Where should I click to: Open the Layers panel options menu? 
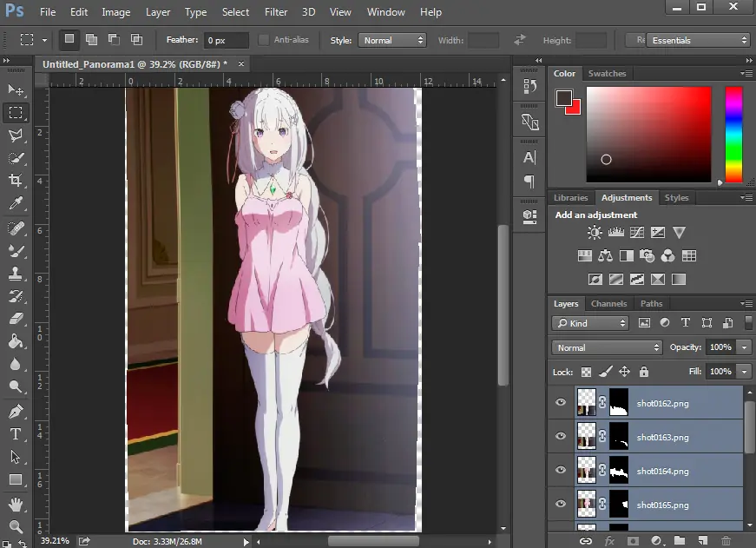[746, 303]
